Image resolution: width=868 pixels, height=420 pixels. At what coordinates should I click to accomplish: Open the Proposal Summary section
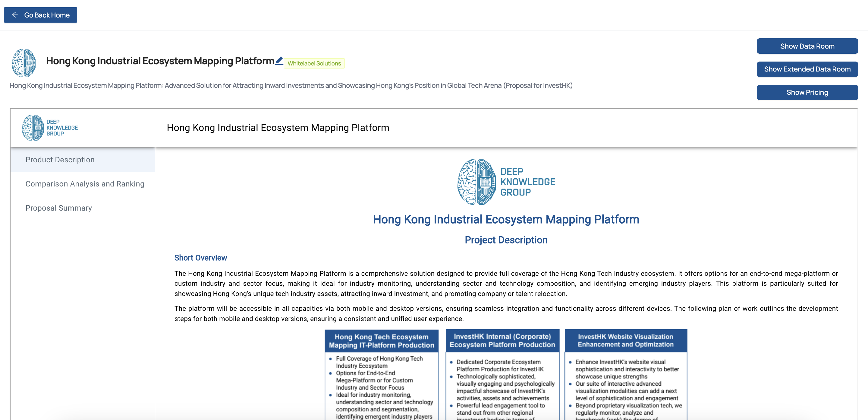pyautogui.click(x=59, y=208)
